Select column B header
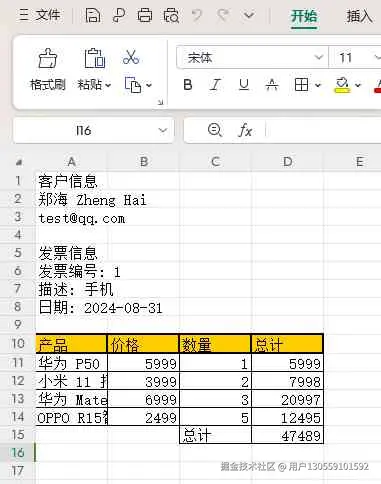381x484 pixels. 144,162
